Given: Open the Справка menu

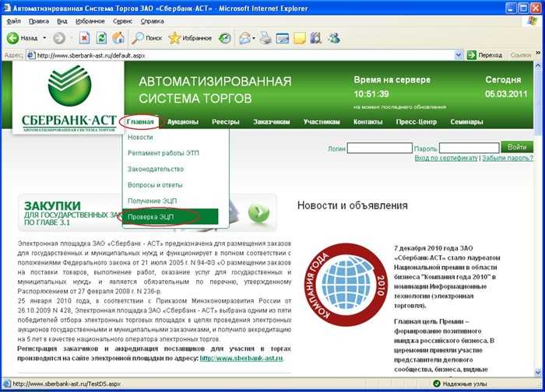Looking at the screenshot, I should pyautogui.click(x=153, y=21).
